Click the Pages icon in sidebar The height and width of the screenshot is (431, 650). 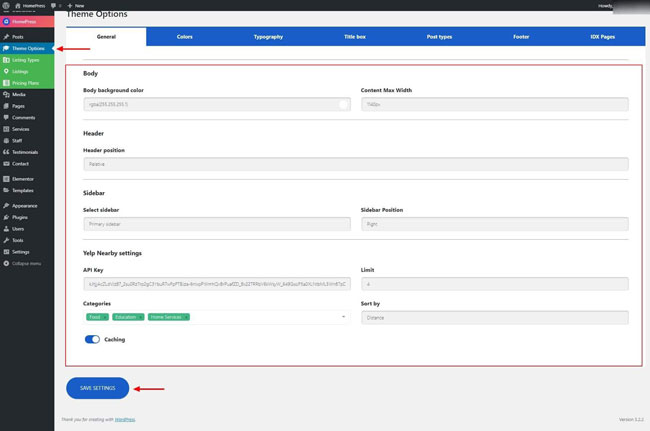tap(6, 106)
